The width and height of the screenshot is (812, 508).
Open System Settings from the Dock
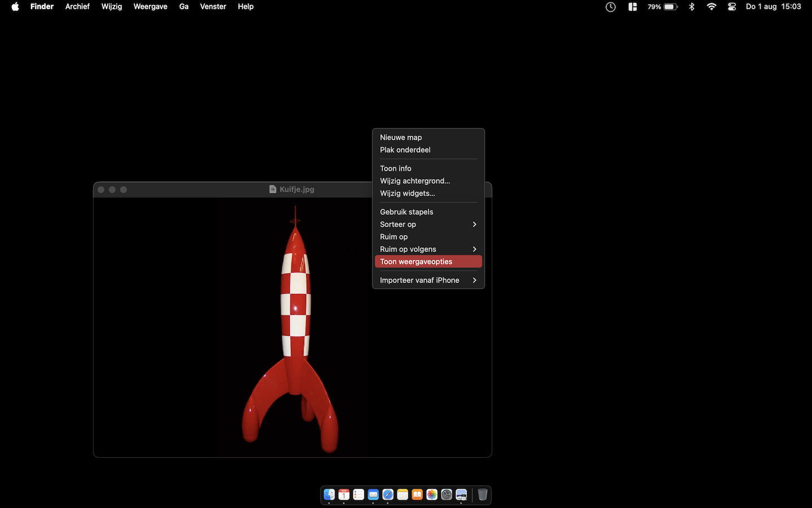tap(447, 494)
